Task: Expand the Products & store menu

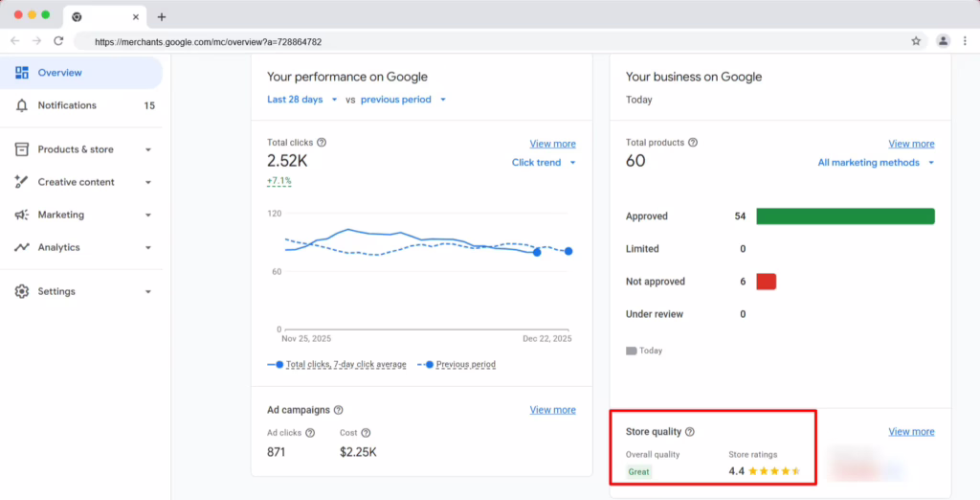Action: [148, 149]
